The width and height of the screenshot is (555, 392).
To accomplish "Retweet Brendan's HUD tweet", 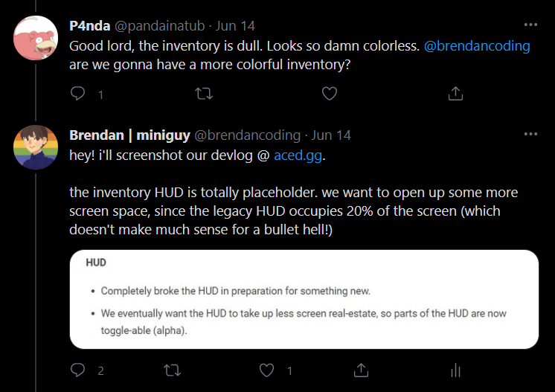I will [x=173, y=370].
